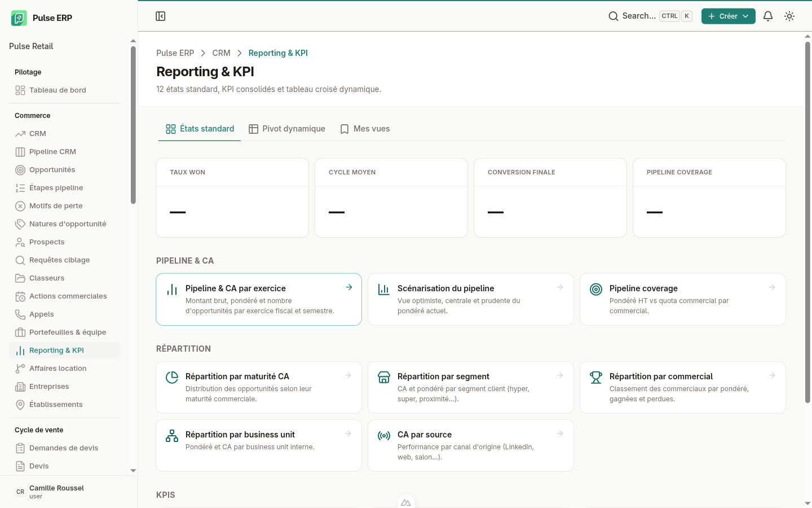812x508 pixels.
Task: Open the Créer dropdown button
Action: (x=729, y=16)
